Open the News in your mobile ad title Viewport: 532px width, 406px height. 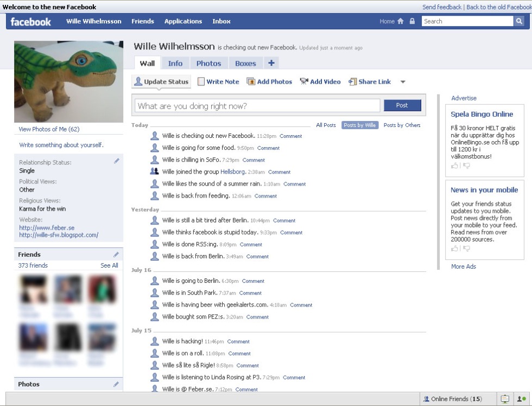(484, 190)
